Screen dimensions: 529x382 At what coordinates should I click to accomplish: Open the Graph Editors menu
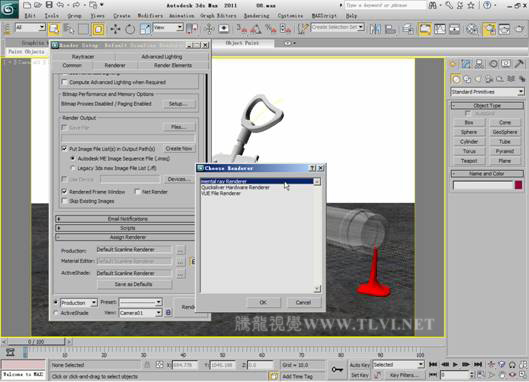218,16
